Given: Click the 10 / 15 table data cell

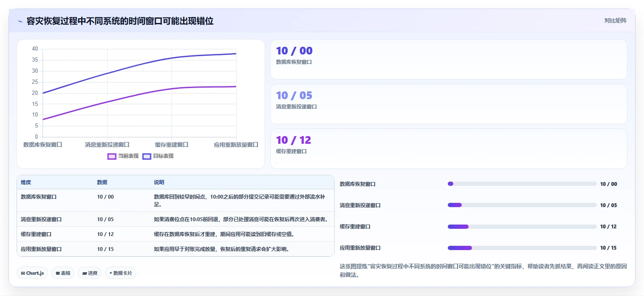Looking at the screenshot, I should click(x=105, y=249).
